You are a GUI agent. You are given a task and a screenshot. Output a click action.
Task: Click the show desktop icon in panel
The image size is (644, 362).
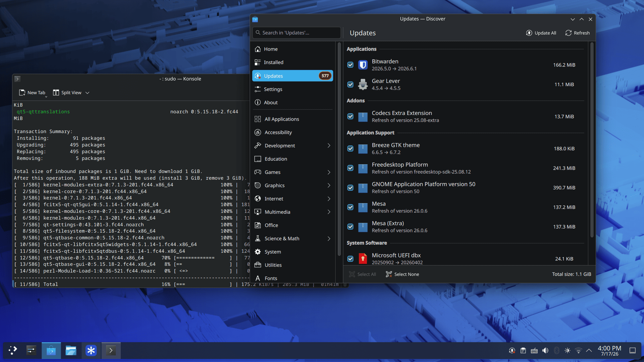coord(633,351)
